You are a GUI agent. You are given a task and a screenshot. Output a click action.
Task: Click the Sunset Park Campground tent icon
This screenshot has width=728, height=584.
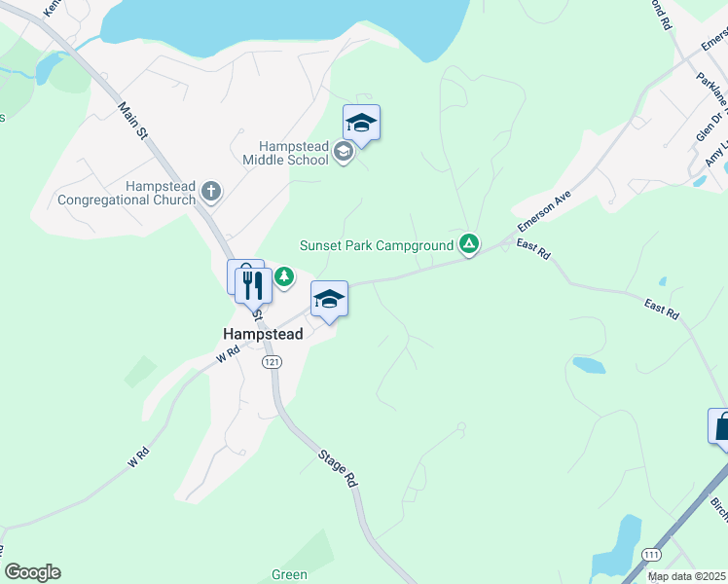tap(469, 243)
